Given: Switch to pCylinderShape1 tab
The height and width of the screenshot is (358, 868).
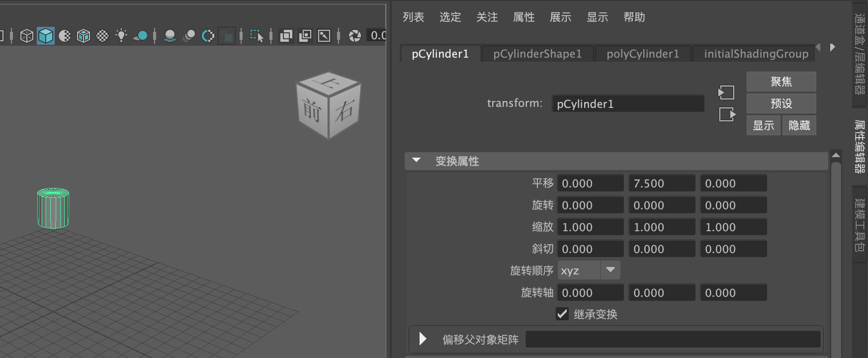Looking at the screenshot, I should [x=537, y=54].
